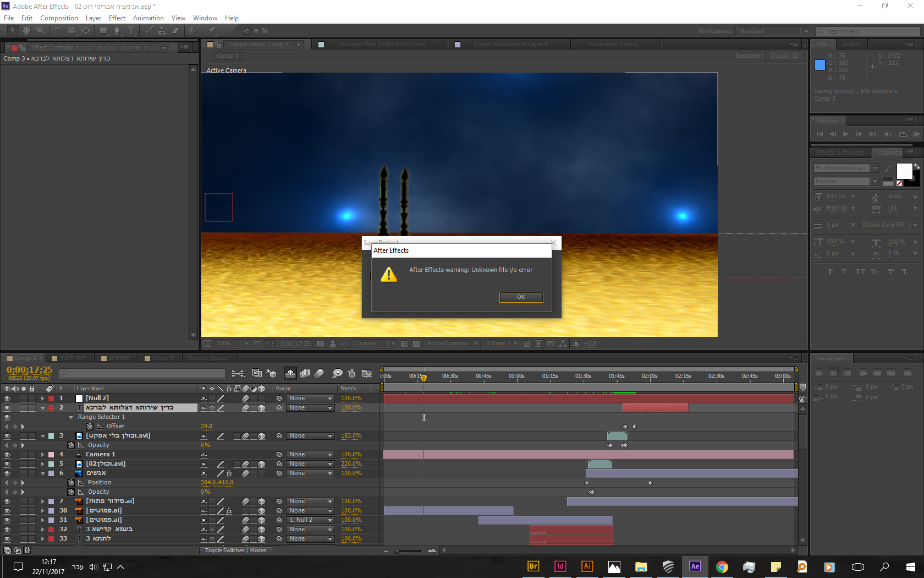Expand the Null 2 layer properties
Viewport: 924px width, 578px height.
click(x=42, y=399)
